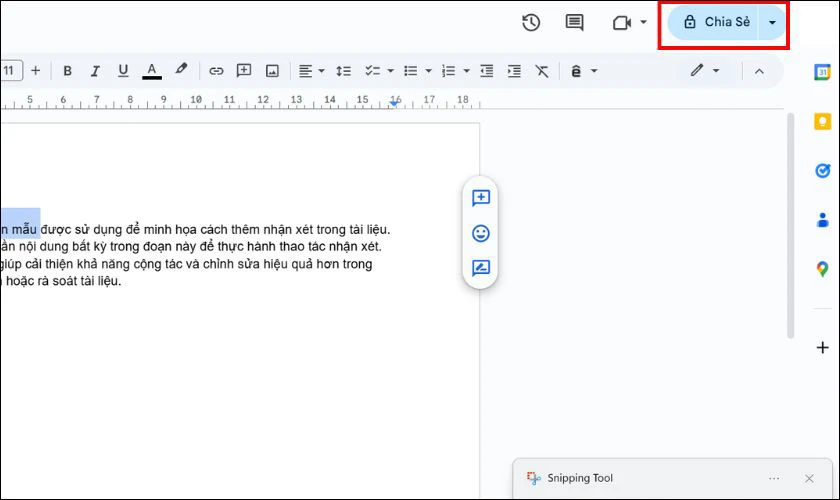The width and height of the screenshot is (840, 500).
Task: Open Google Calendar side panel
Action: tap(822, 72)
